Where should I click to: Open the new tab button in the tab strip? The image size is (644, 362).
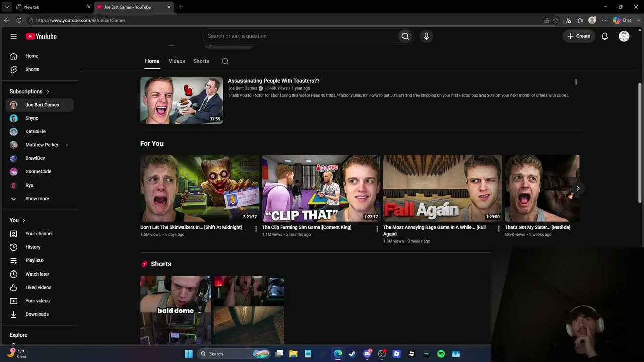pyautogui.click(x=181, y=7)
